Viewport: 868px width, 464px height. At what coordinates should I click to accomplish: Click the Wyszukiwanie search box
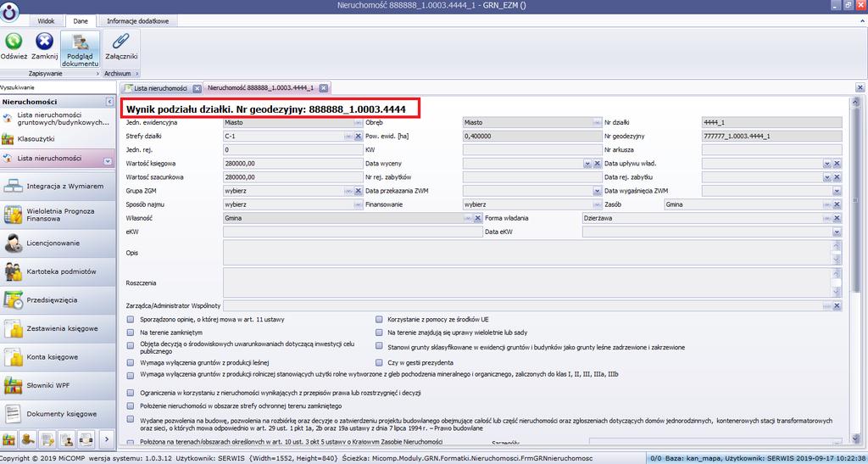point(58,87)
